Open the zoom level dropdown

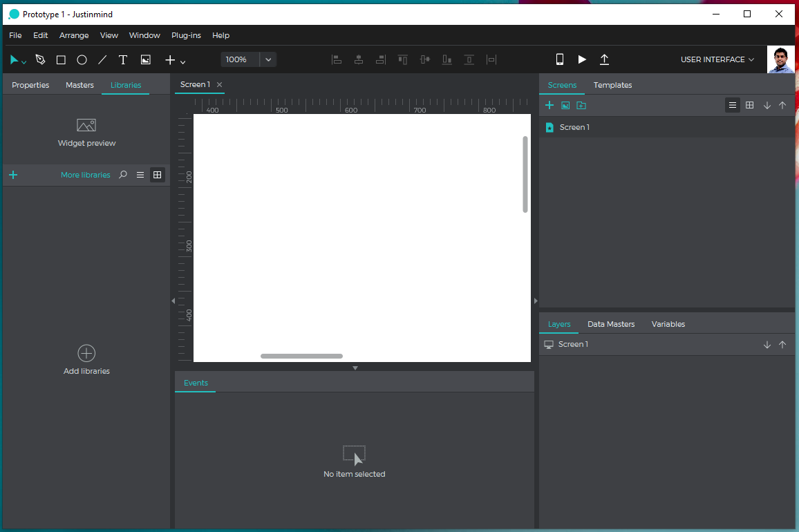tap(268, 59)
